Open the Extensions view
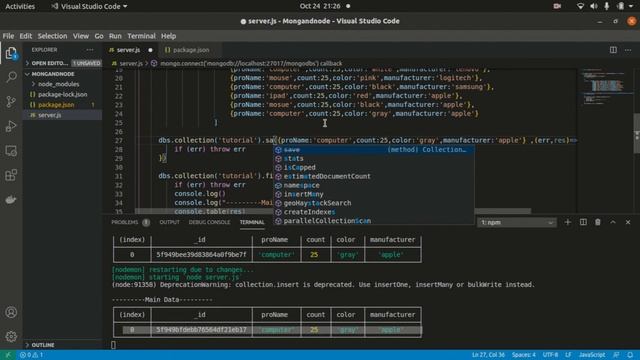Image resolution: width=640 pixels, height=360 pixels. pyautogui.click(x=11, y=176)
